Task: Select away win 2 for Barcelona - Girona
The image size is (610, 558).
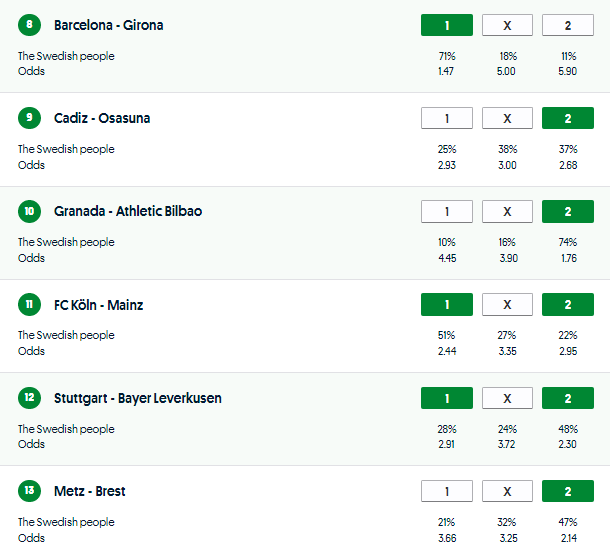Action: [567, 25]
